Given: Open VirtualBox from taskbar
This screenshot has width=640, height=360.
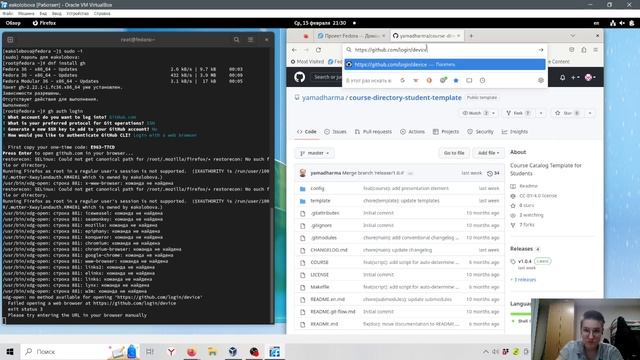Looking at the screenshot, I should pyautogui.click(x=233, y=351).
